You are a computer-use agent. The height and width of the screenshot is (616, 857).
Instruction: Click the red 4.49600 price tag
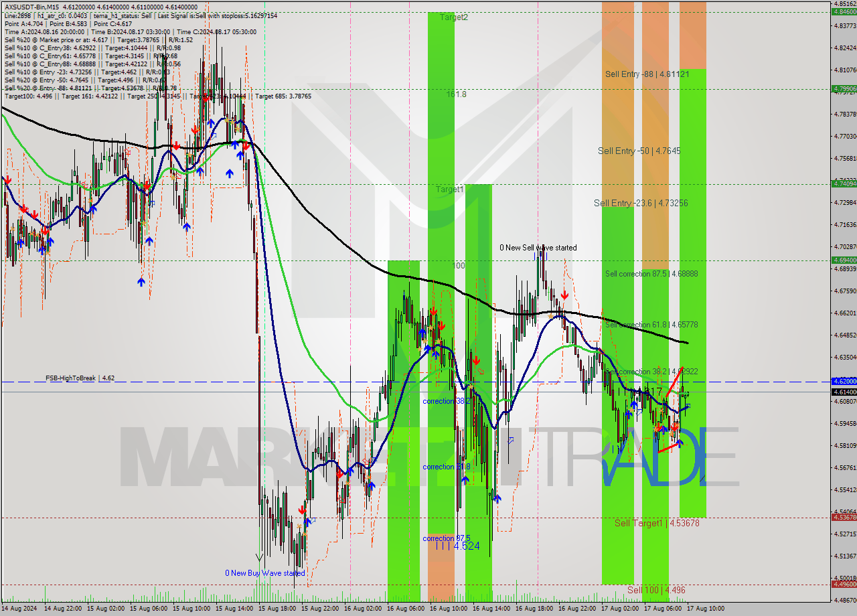click(x=844, y=584)
